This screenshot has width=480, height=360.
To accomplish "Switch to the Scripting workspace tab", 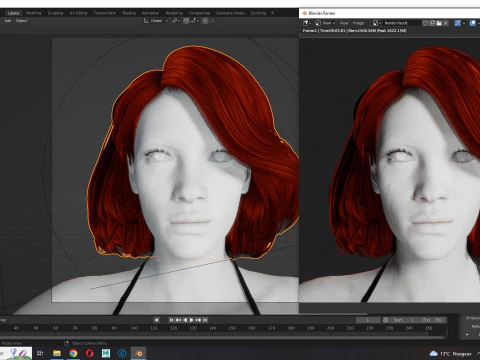I will click(x=258, y=13).
